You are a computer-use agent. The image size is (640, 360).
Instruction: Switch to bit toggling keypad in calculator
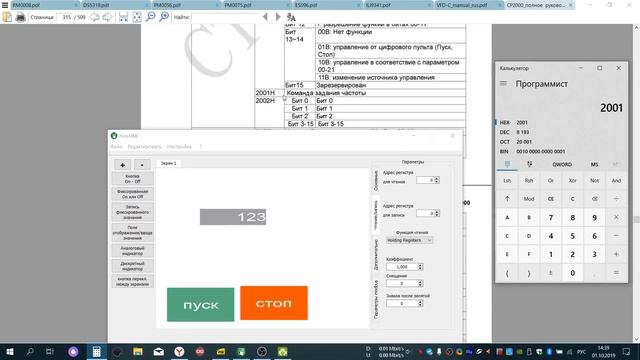click(529, 164)
